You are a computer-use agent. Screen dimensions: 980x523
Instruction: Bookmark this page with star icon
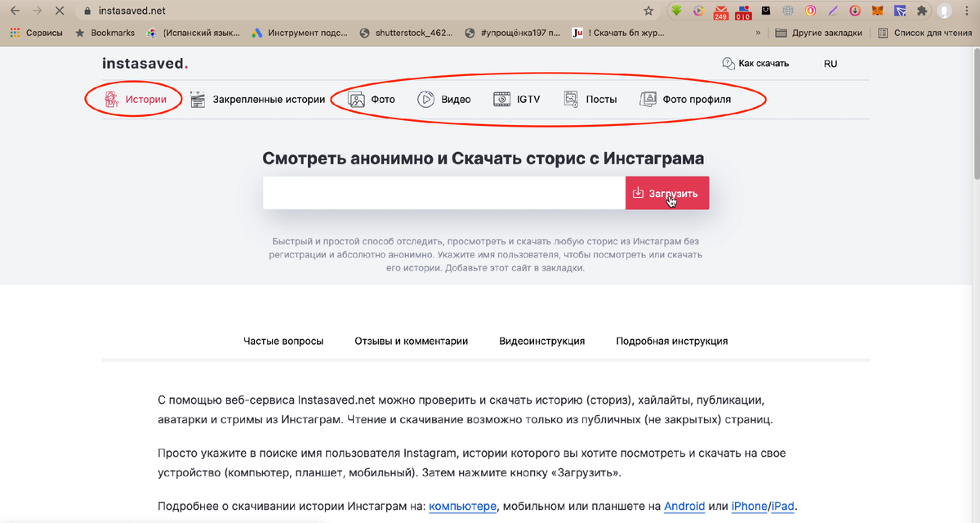coord(648,11)
